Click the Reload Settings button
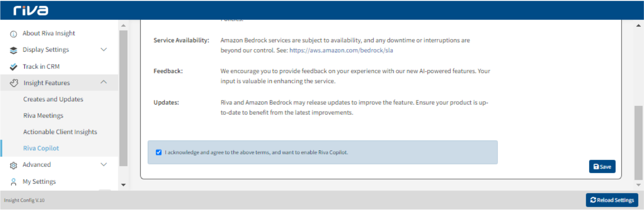644x210 pixels. [x=612, y=200]
